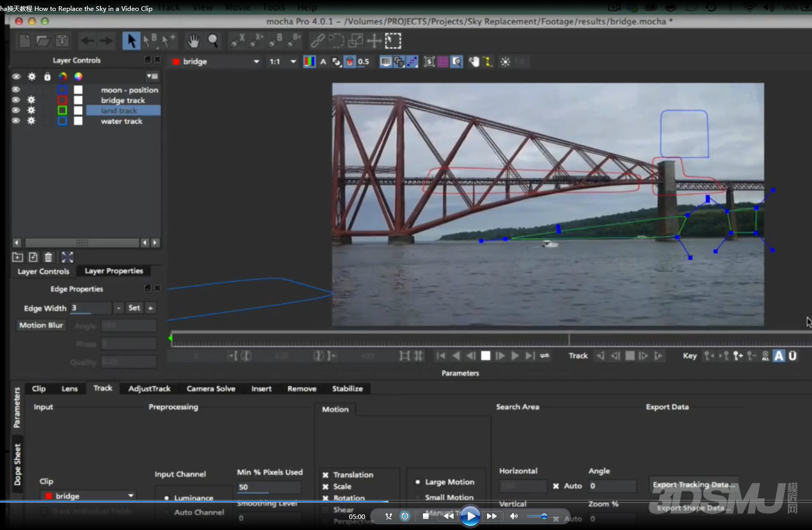Choose the Add Bezier-Spline to layer tool

294,41
